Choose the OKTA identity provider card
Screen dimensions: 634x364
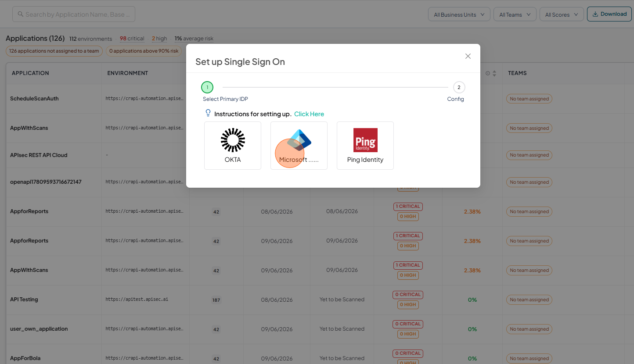pyautogui.click(x=233, y=146)
